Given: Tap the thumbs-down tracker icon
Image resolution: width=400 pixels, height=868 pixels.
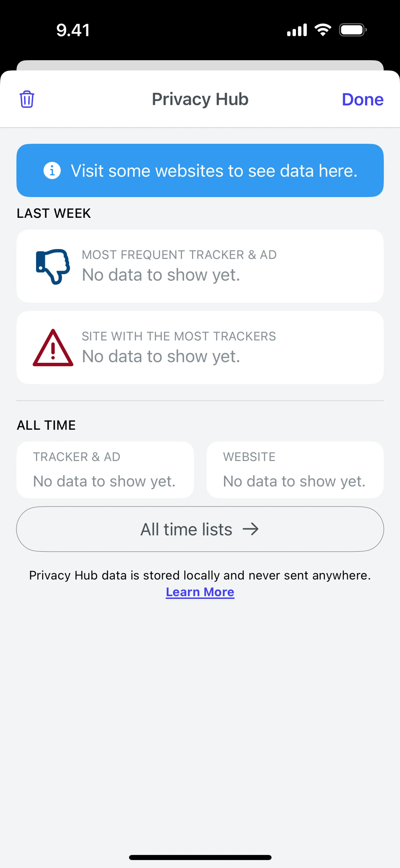Looking at the screenshot, I should coord(53,267).
